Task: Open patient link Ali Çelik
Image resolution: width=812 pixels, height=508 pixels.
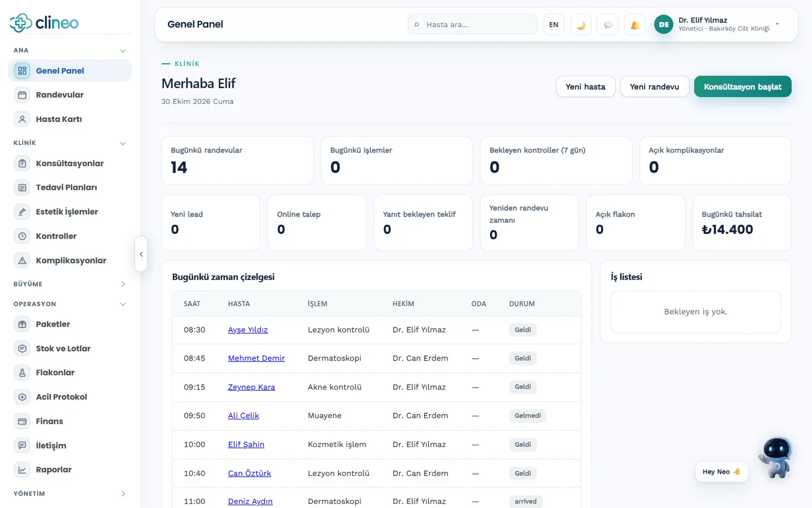Action: coord(244,416)
